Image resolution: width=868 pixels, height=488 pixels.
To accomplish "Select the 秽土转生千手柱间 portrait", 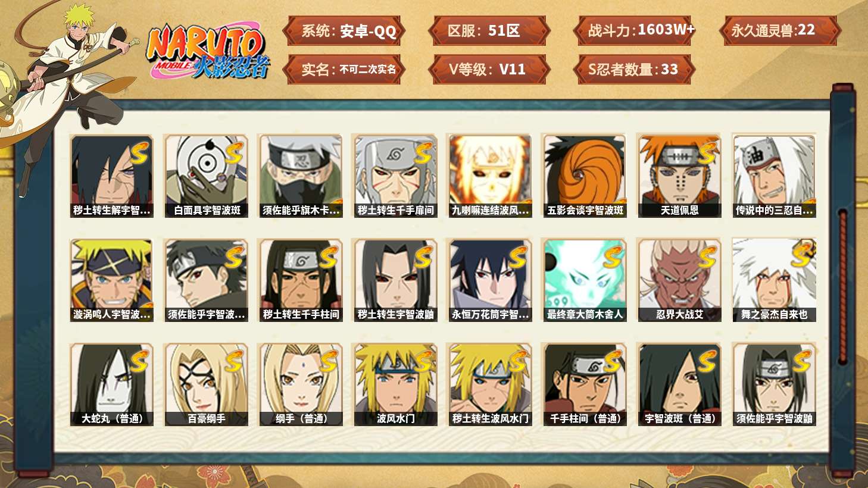I will 301,280.
